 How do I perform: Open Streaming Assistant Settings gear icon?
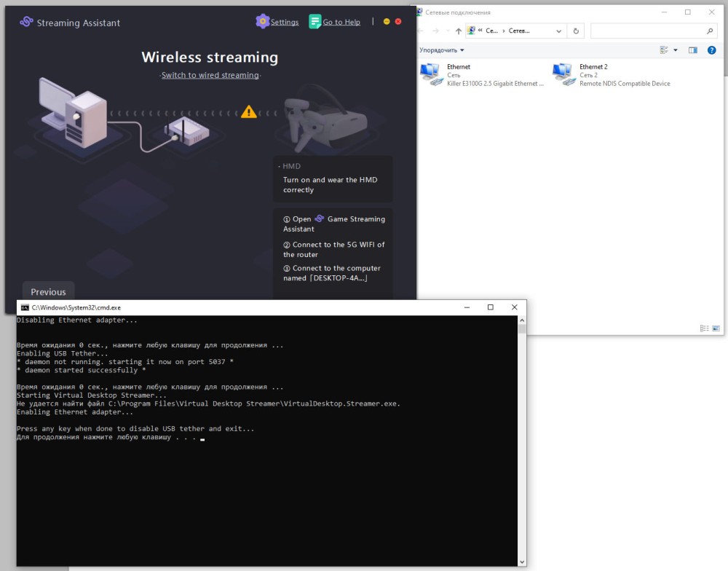tap(262, 22)
